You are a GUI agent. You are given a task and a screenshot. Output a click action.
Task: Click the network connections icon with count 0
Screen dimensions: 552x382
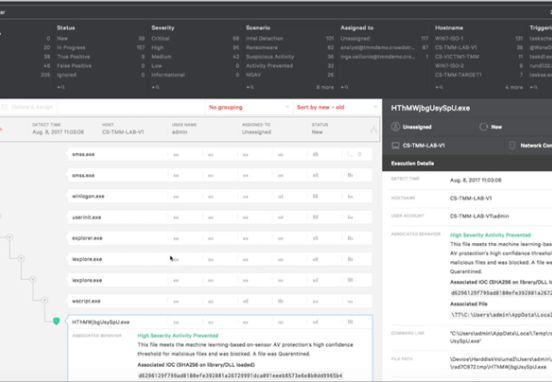pyautogui.click(x=350, y=154)
